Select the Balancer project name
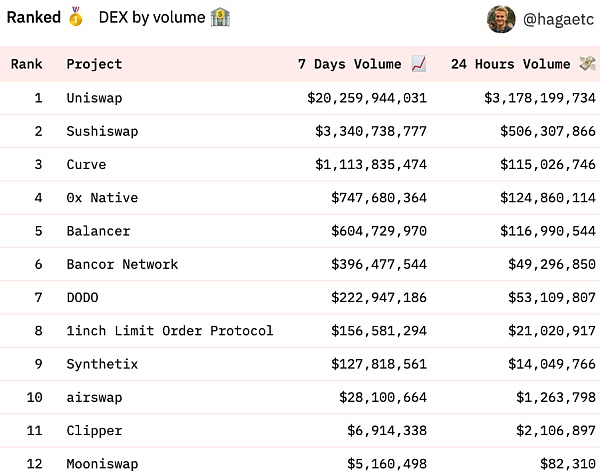 pos(98,231)
